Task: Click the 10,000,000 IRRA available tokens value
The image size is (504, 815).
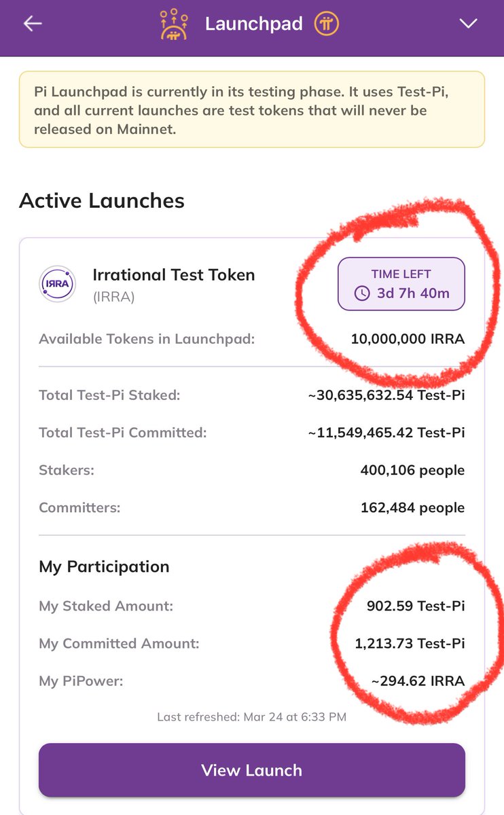Action: coord(408,338)
